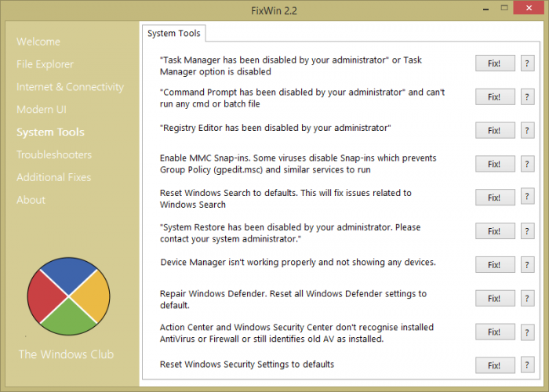Fix Command Prompt disabled issue
549x392 pixels.
[x=495, y=97]
